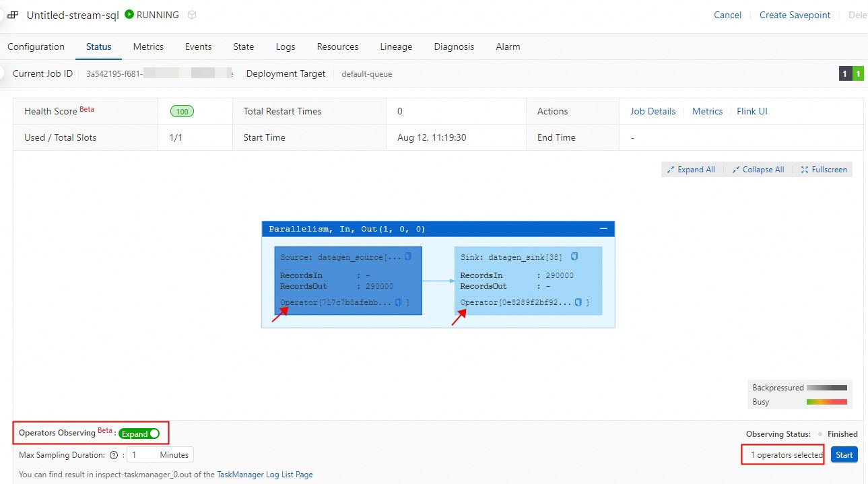868x484 pixels.
Task: Click the Max Sampling Duration minutes field
Action: 160,455
